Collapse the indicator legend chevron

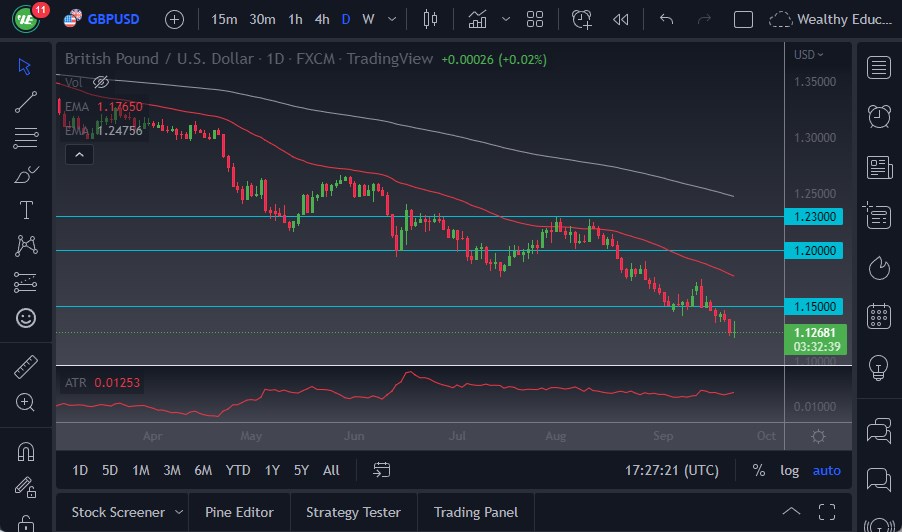click(x=78, y=154)
